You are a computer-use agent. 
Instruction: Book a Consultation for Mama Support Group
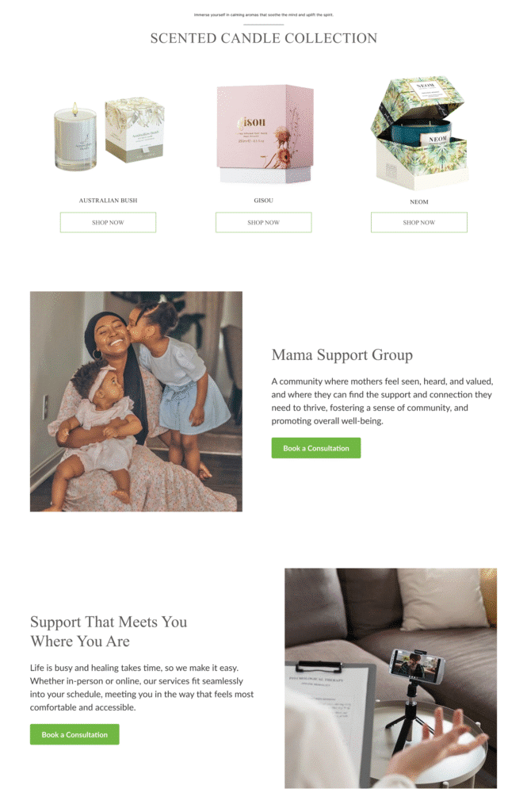pyautogui.click(x=315, y=448)
